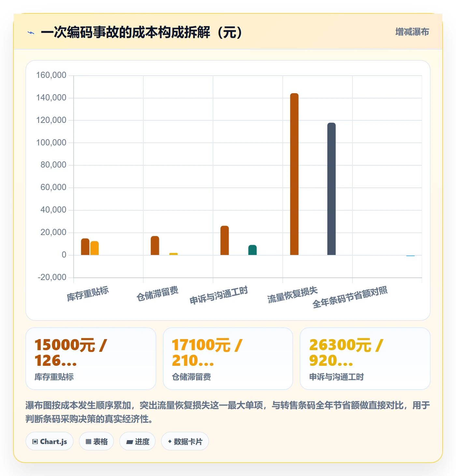Click the 数据卡片 chip

(x=185, y=441)
